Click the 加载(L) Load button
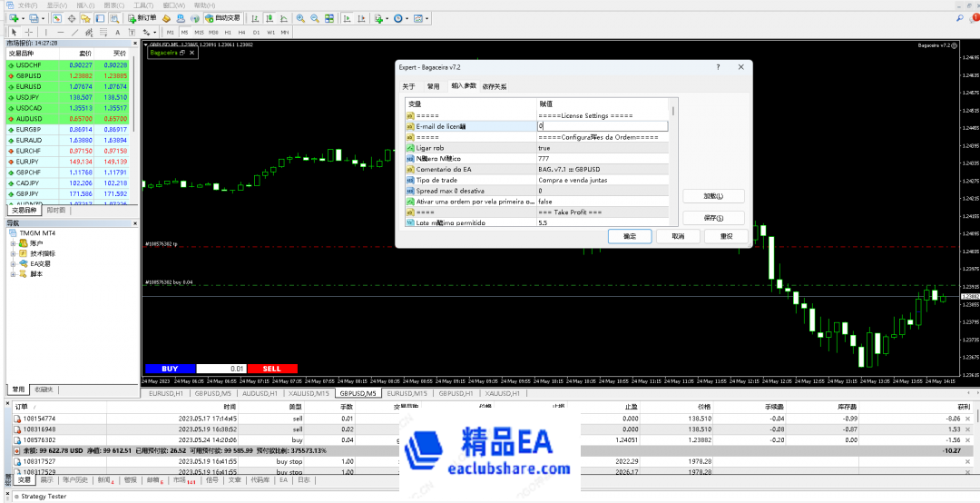 coord(711,196)
